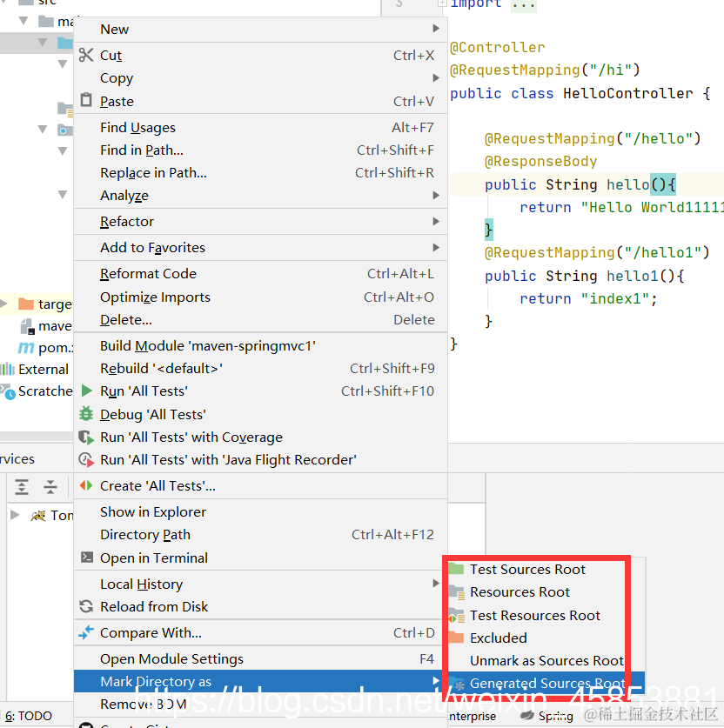Image resolution: width=724 pixels, height=728 pixels.
Task: Expand the folded import region in editor
Action: pos(442,3)
